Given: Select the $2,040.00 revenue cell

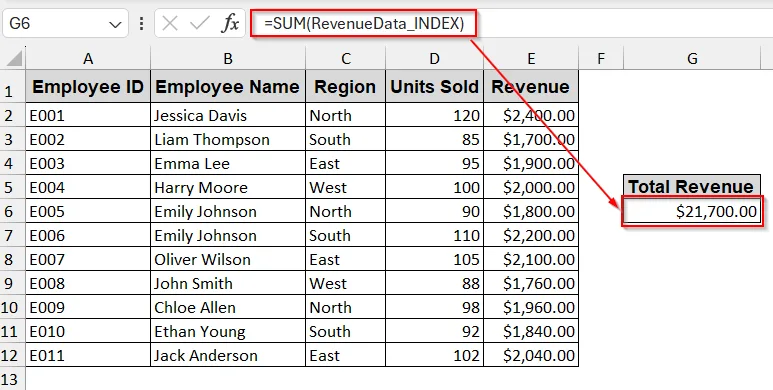Looking at the screenshot, I should click(x=531, y=355).
